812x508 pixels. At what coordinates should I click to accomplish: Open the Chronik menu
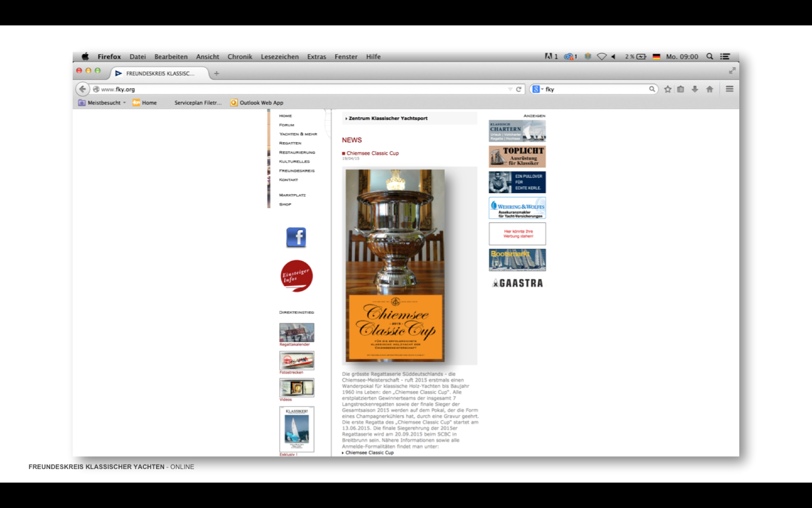click(x=240, y=57)
